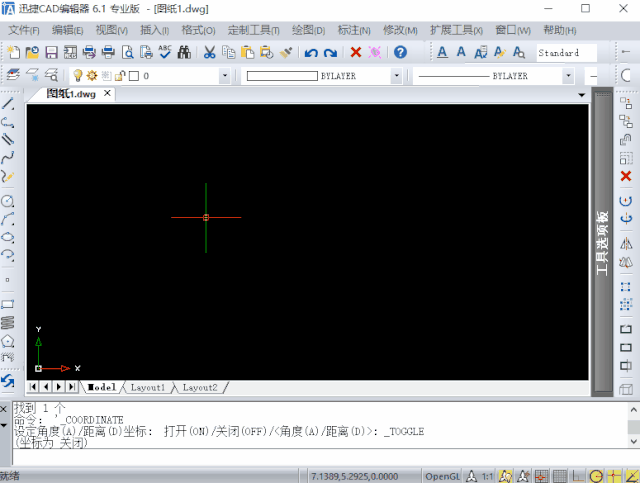
Task: Toggle the last angle icon in the status bar
Action: [x=632, y=476]
